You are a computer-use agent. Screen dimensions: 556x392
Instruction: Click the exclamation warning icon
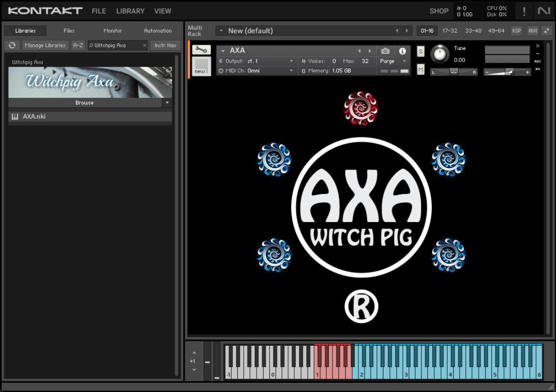[524, 11]
